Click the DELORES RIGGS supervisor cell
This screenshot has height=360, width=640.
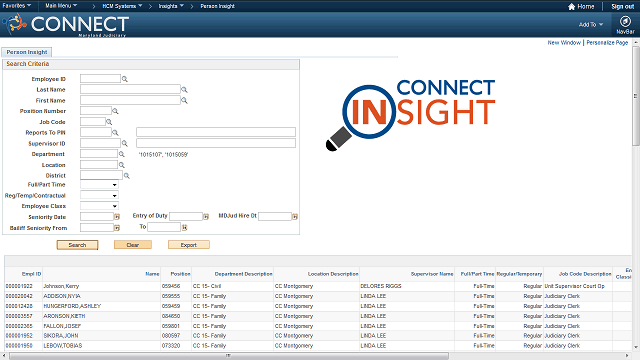381,286
